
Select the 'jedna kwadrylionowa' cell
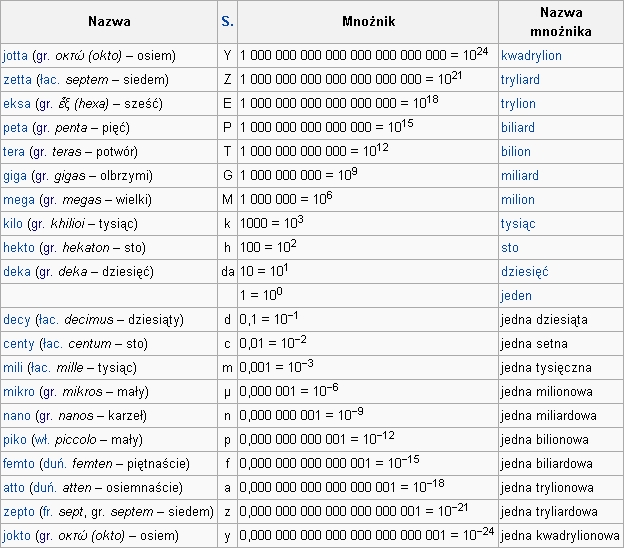click(561, 536)
